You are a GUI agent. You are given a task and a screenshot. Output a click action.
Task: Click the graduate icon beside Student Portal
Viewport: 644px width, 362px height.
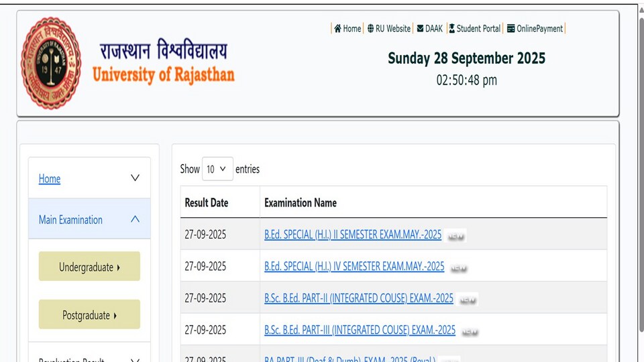click(x=451, y=29)
